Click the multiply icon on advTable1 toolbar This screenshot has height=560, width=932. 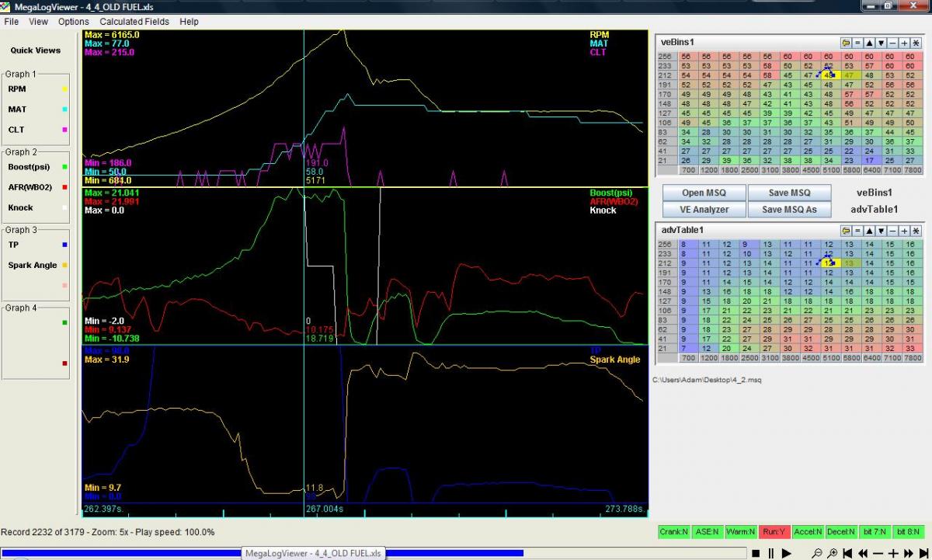(x=916, y=231)
